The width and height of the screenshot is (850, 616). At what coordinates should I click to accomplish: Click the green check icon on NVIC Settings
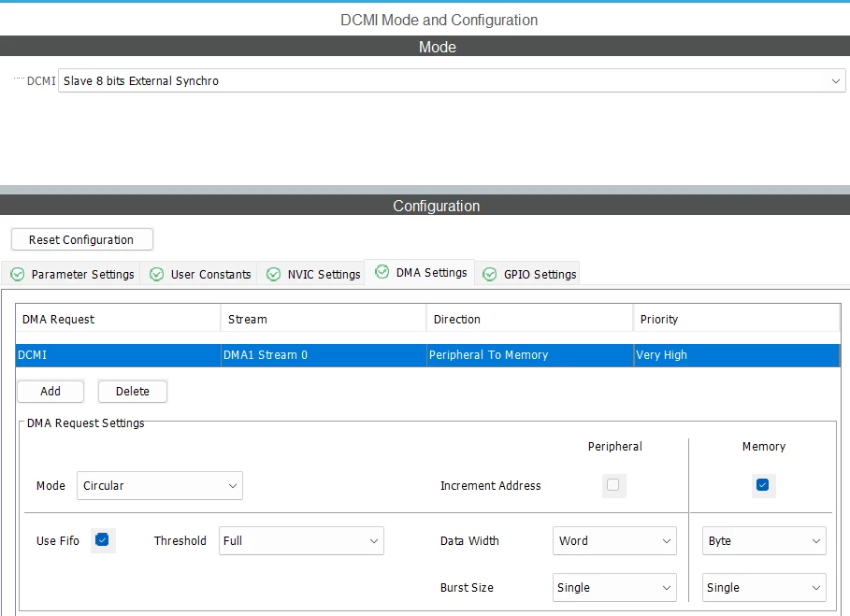(x=273, y=274)
